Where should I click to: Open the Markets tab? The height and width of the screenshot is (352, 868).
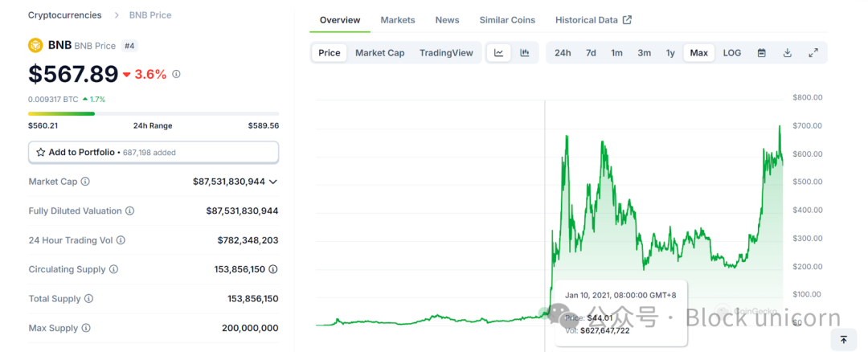398,20
